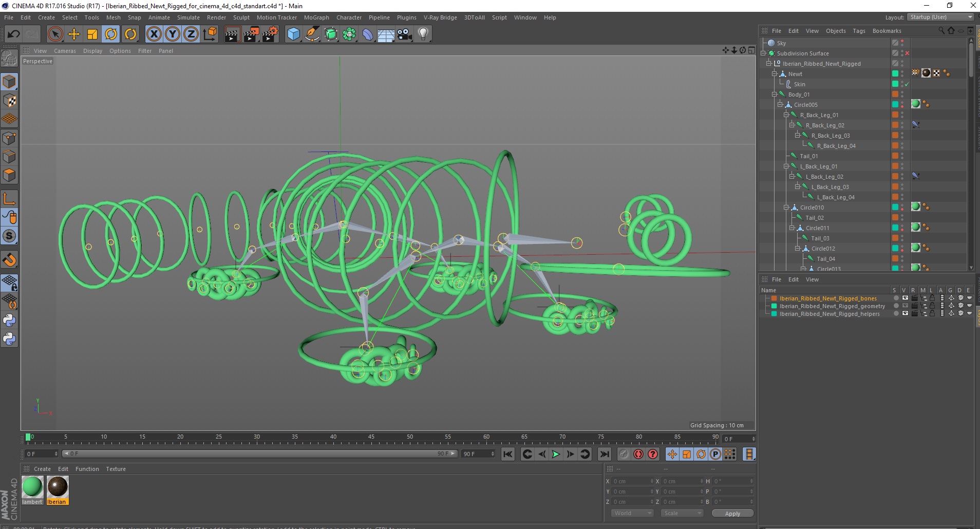The image size is (980, 529).
Task: Open the Character menu
Action: pyautogui.click(x=349, y=17)
